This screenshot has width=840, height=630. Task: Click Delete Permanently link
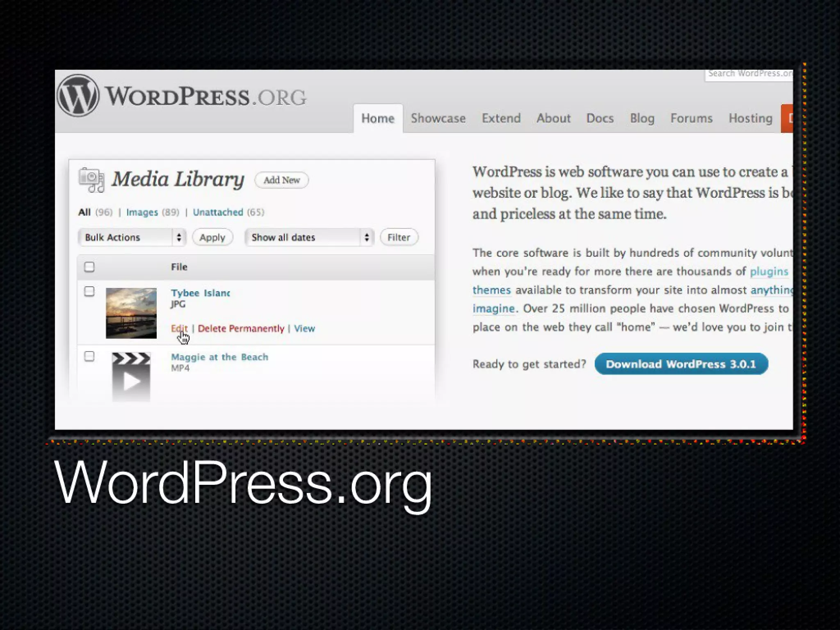(241, 329)
